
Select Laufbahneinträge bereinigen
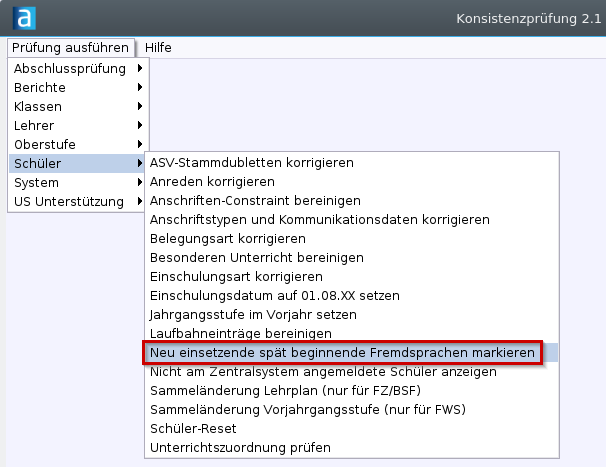(x=352, y=333)
